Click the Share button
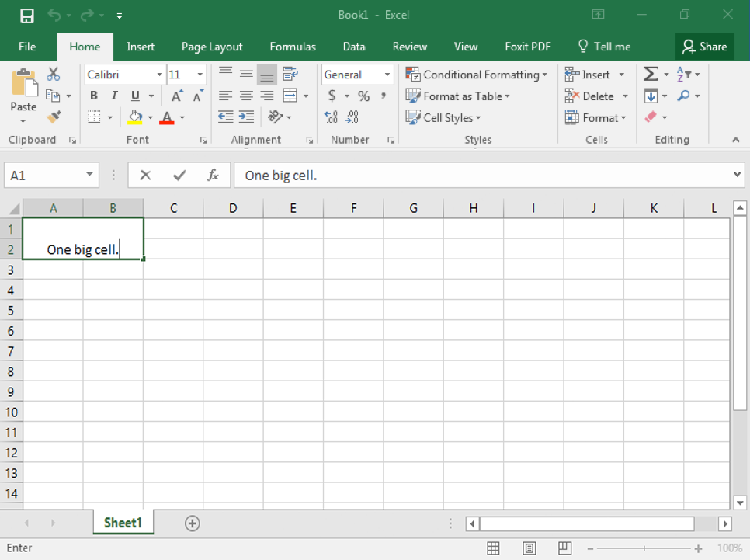This screenshot has height=560, width=750. (x=704, y=47)
